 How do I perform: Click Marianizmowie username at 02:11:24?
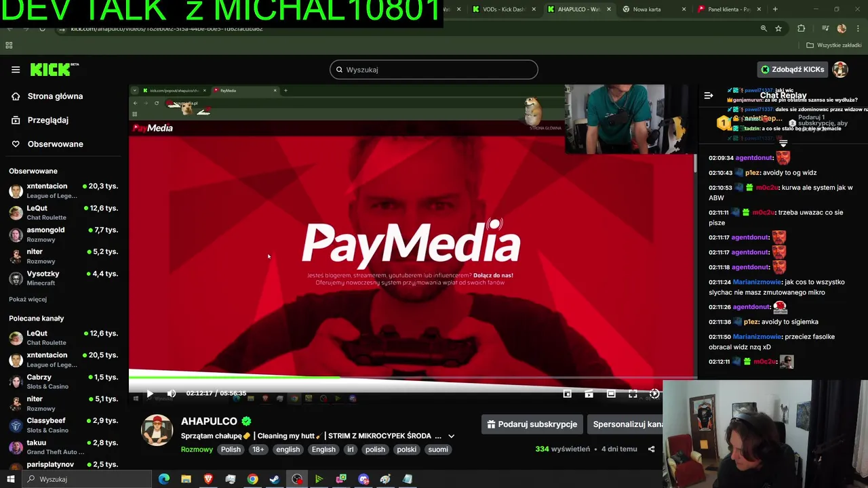click(757, 282)
